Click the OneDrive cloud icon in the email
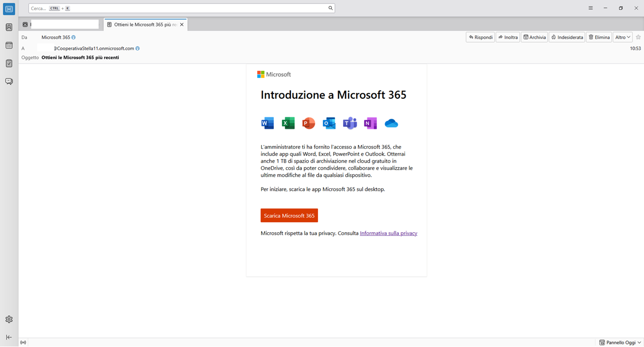Viewport: 644px width, 347px height. pyautogui.click(x=391, y=123)
